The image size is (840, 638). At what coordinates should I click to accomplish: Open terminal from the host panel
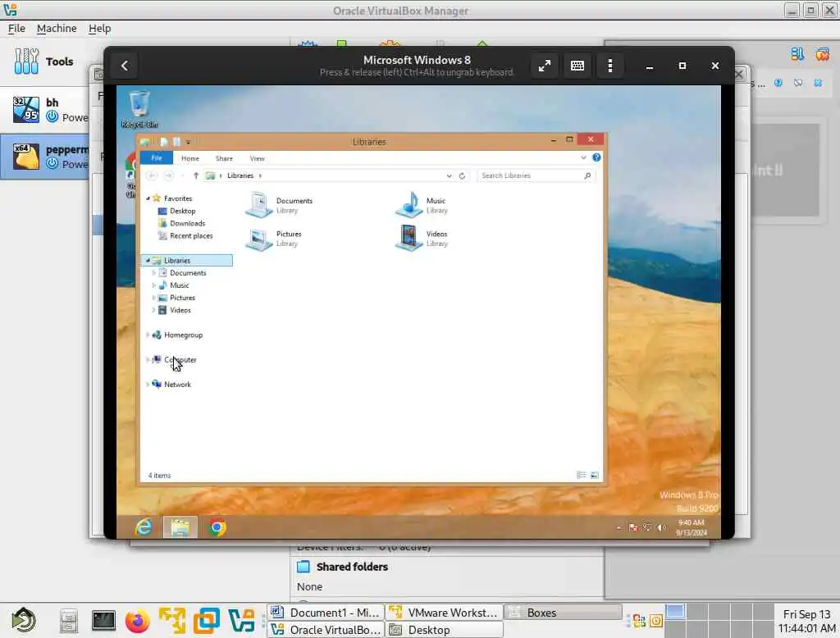pos(103,621)
